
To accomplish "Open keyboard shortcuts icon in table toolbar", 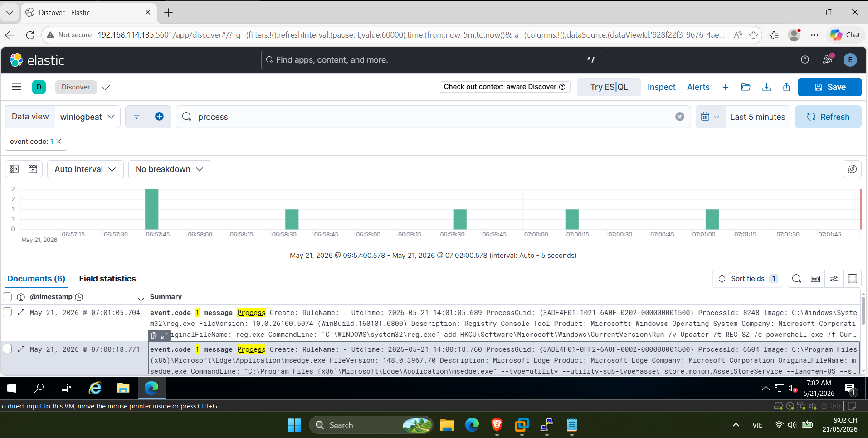I will (x=815, y=279).
